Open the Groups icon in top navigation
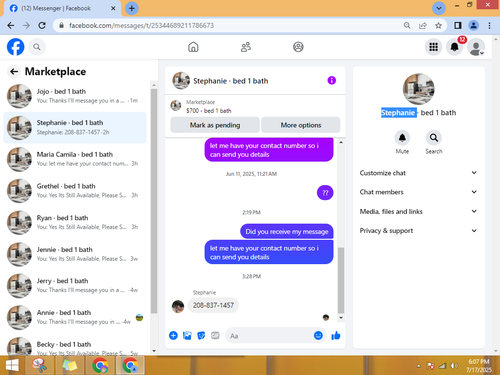 (298, 47)
